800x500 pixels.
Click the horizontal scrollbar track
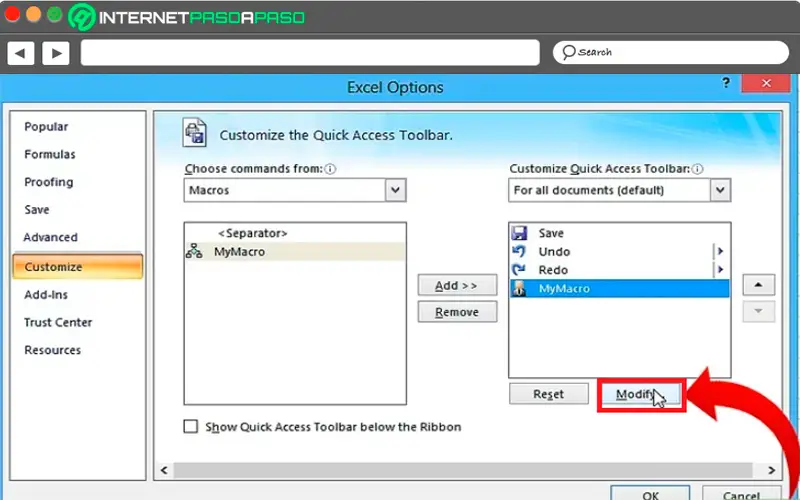pyautogui.click(x=463, y=470)
